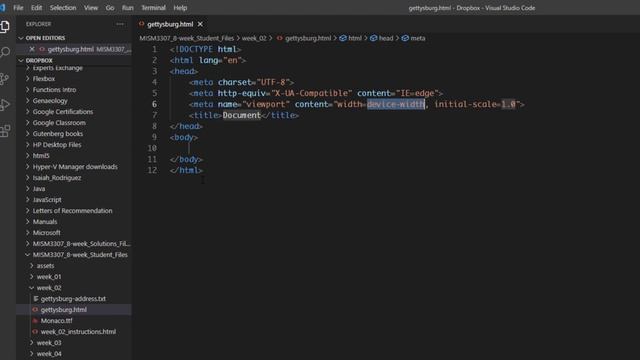The image size is (640, 360).
Task: Open week_02_instructions.html in the explorer
Action: point(78,332)
